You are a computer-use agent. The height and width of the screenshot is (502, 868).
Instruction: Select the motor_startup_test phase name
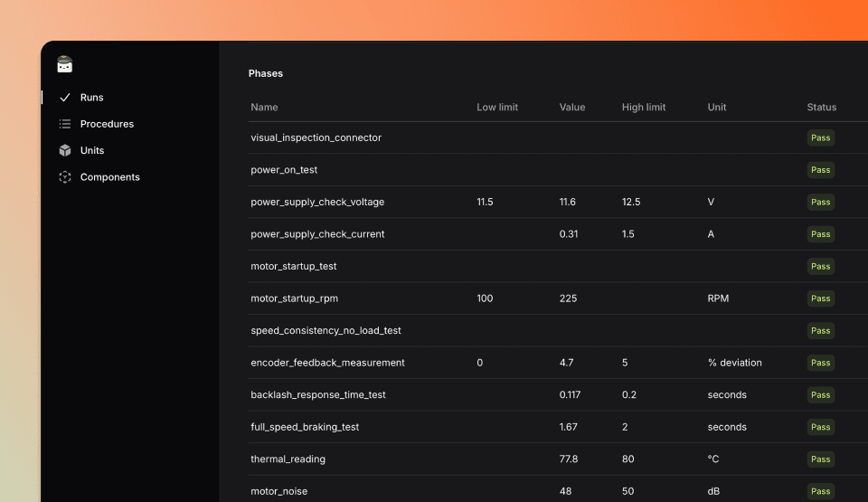tap(293, 267)
